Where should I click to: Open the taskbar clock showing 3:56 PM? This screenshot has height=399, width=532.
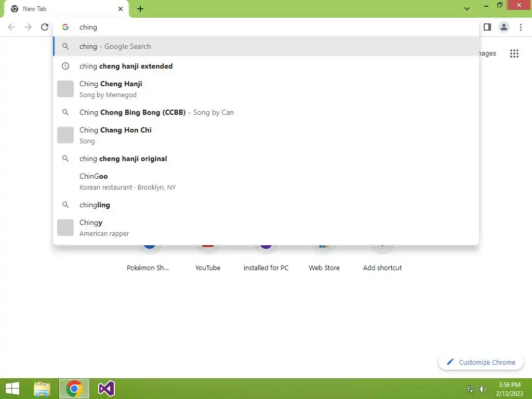[509, 389]
